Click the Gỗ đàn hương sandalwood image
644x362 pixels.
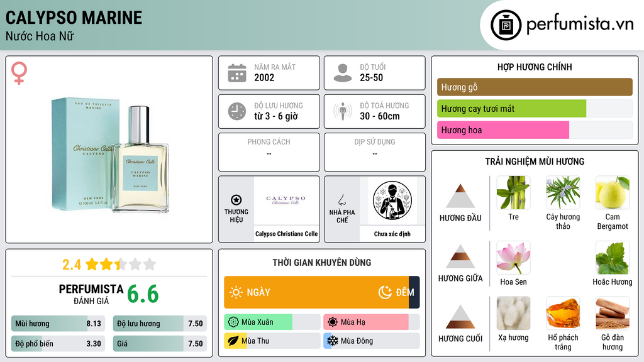(613, 314)
